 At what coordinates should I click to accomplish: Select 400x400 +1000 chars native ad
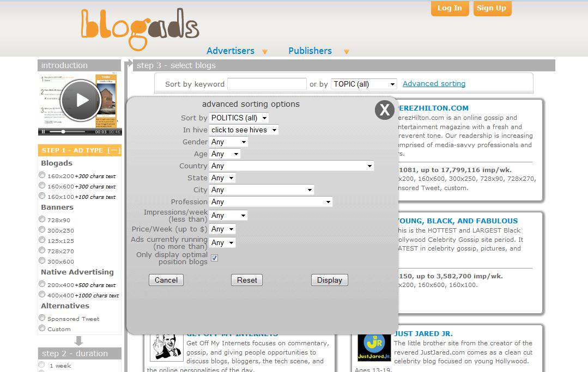pos(42,295)
